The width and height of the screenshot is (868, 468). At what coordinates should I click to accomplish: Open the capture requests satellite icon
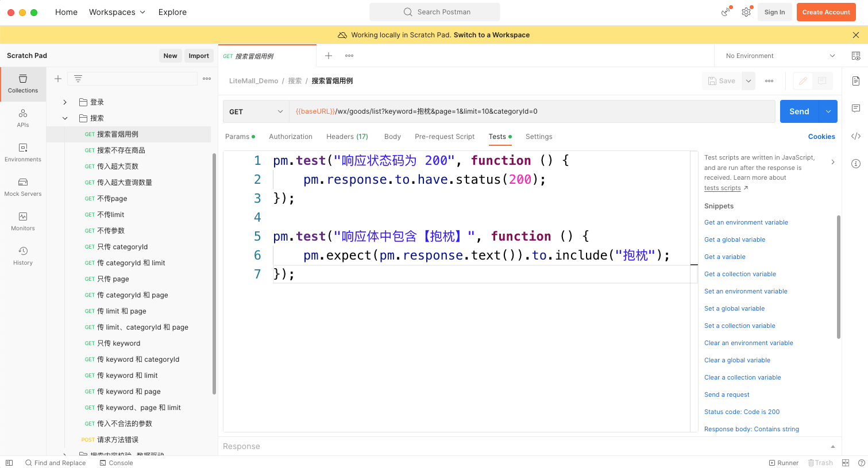(x=727, y=12)
